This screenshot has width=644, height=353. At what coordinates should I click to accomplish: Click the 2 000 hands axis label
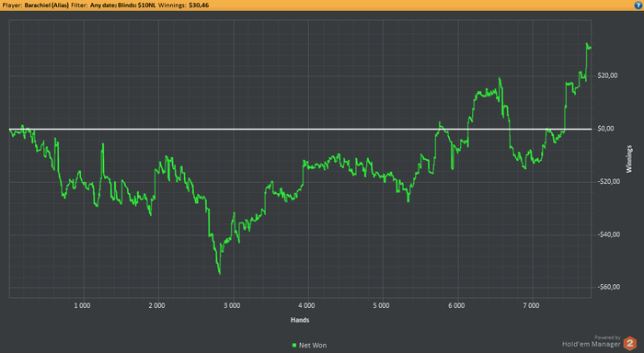coord(157,306)
